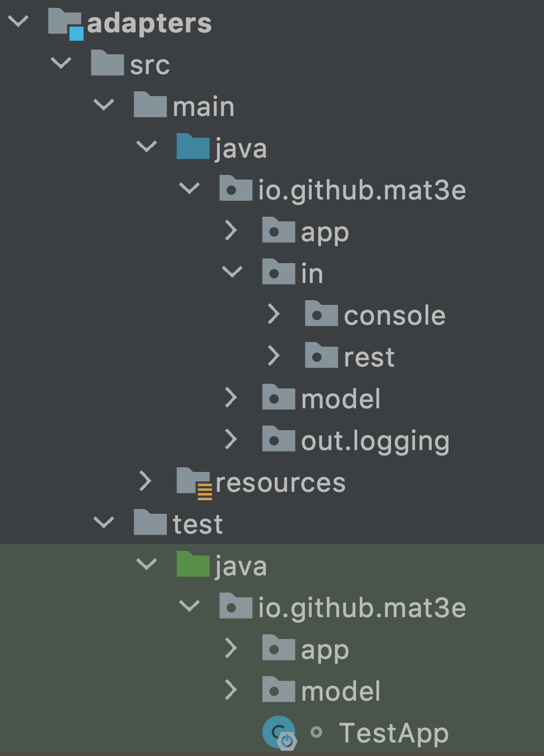Viewport: 544px width, 756px height.
Task: Click the green java test root icon
Action: pyautogui.click(x=193, y=565)
